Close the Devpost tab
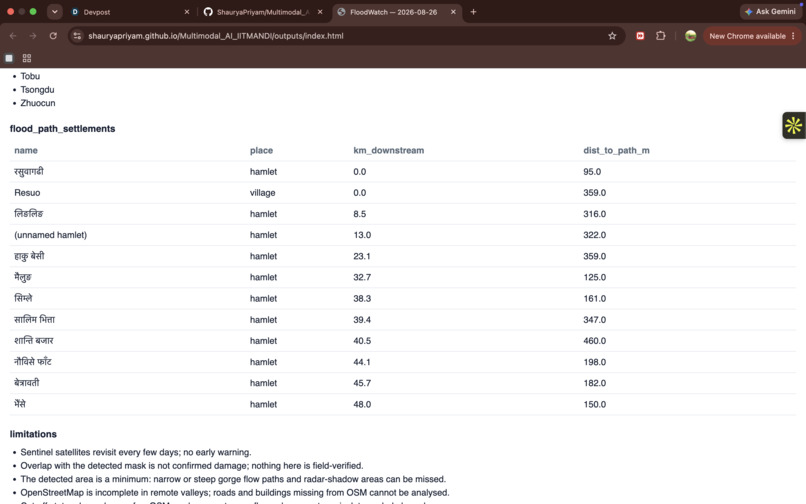806x504 pixels. (x=187, y=12)
